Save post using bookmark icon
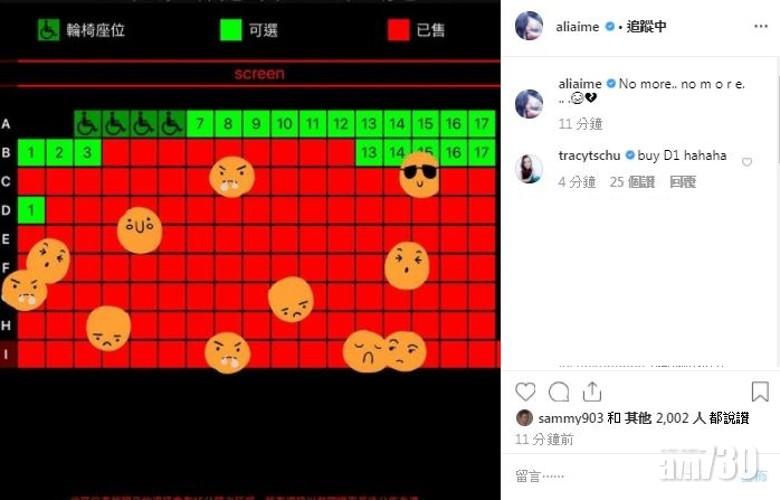 (760, 392)
